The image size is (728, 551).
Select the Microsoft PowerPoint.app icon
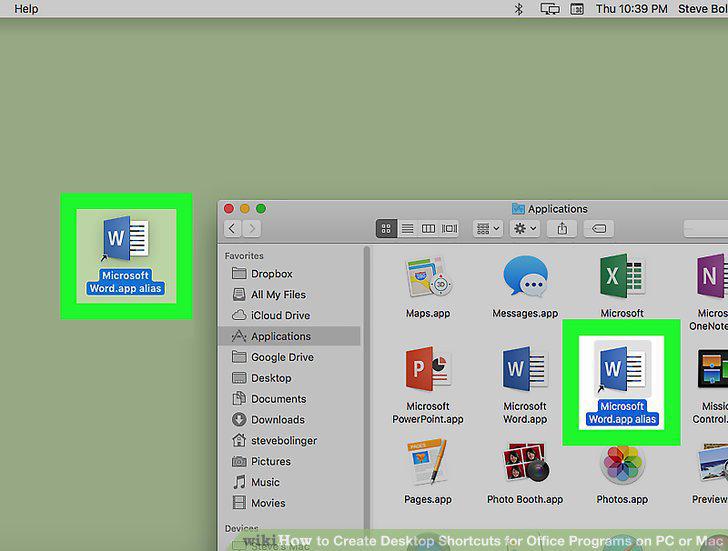coord(428,370)
